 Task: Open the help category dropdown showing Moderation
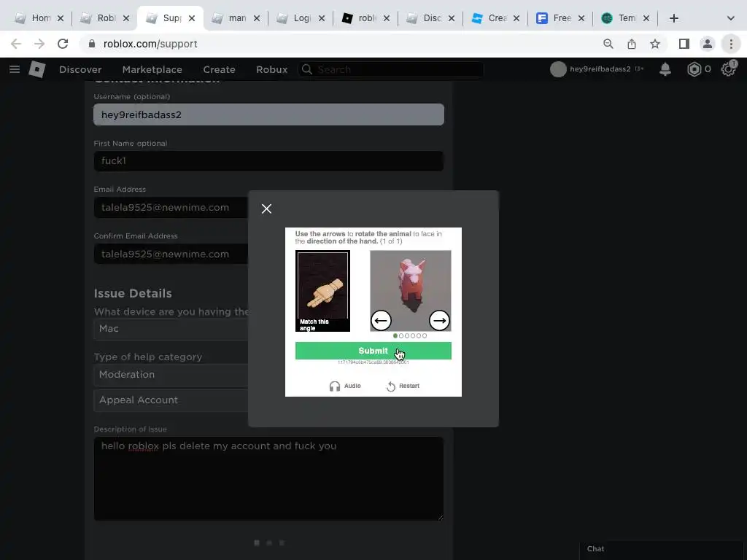[171, 374]
